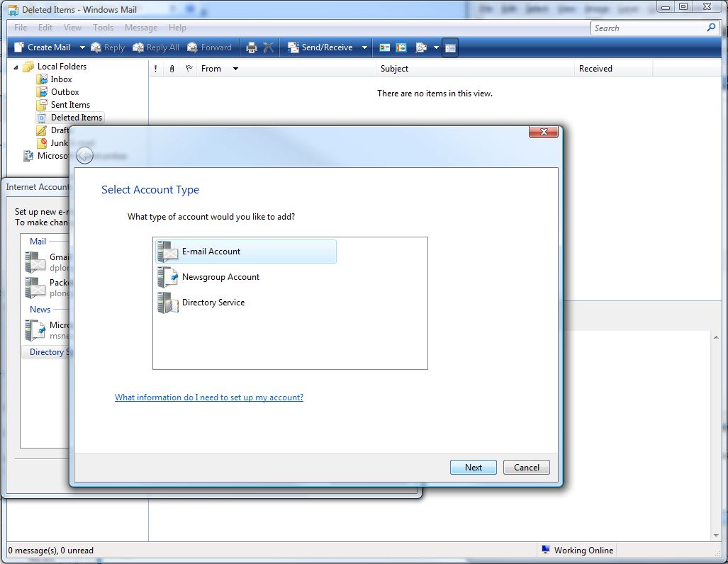The width and height of the screenshot is (728, 564).
Task: Sort messages by the priority exclamation column
Action: 155,68
